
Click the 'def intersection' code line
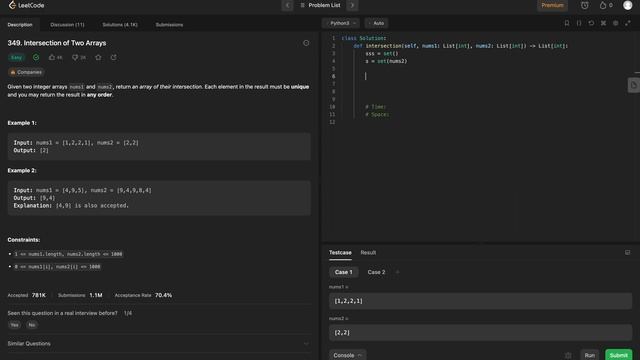(x=461, y=46)
